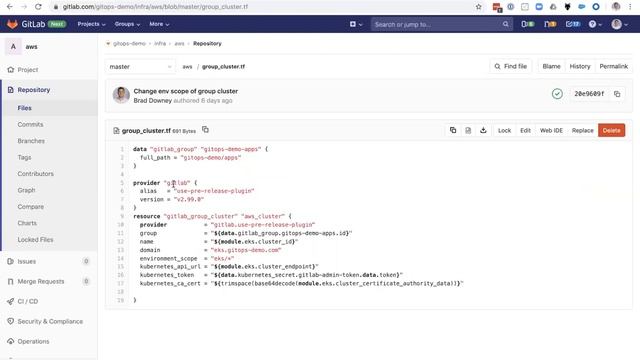Viewport: 640px width, 360px height.
Task: Download the file with download icon
Action: point(483,130)
